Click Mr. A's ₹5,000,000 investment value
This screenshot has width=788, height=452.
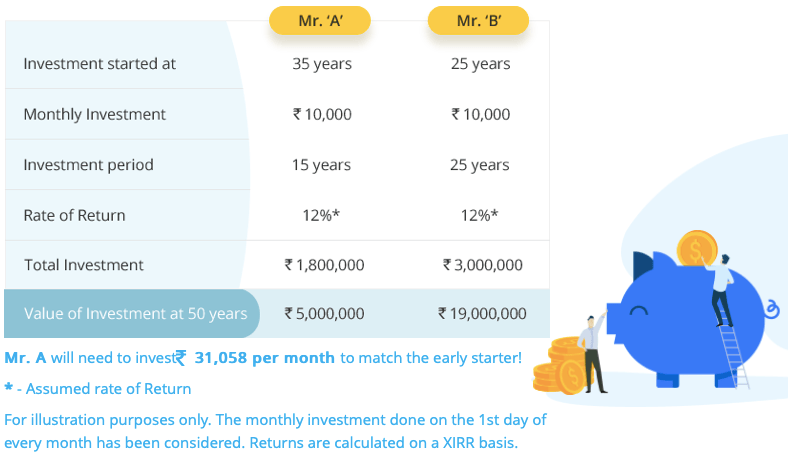click(324, 313)
